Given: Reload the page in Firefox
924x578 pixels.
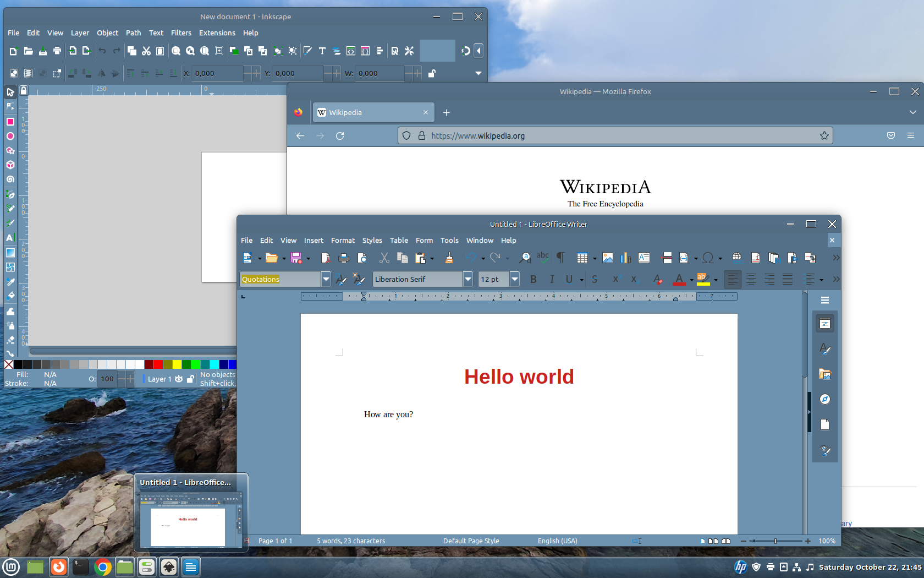Looking at the screenshot, I should click(x=340, y=135).
